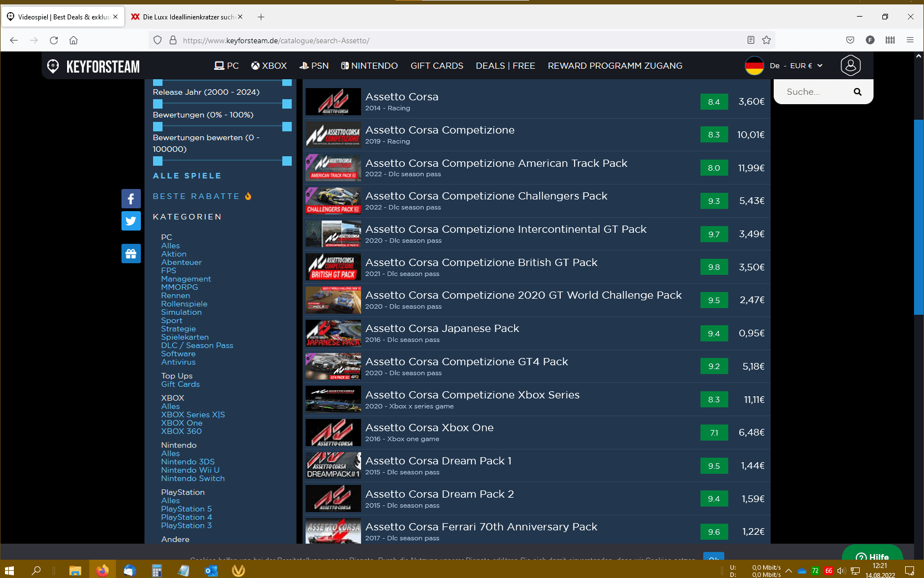Open Assetto Corsa Competizione GT4 Pack title
Screen dimensions: 924x578
tap(466, 361)
